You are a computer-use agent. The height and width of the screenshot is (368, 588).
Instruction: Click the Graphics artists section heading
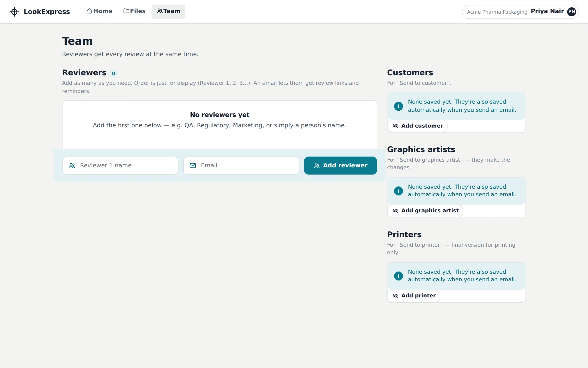click(421, 149)
